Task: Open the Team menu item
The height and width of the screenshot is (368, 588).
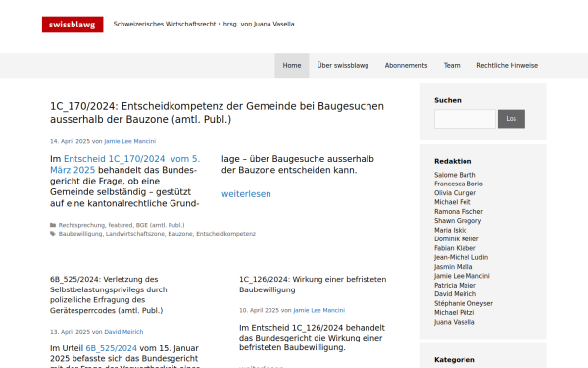Action: [x=452, y=66]
